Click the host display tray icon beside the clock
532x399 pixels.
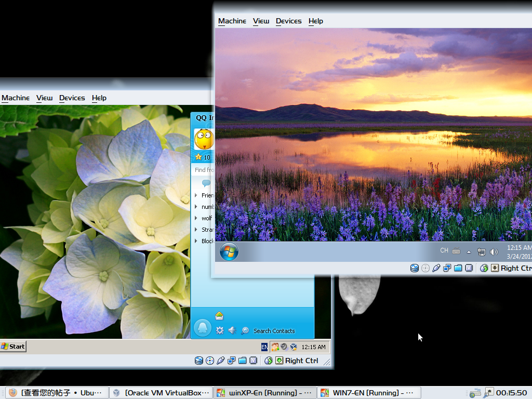[x=488, y=393]
